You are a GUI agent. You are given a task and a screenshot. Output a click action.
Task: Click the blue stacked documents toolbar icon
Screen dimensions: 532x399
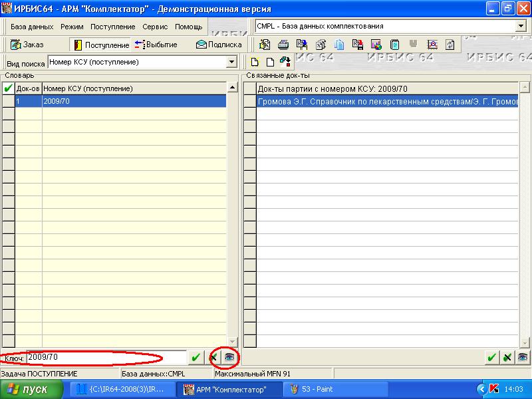click(339, 45)
